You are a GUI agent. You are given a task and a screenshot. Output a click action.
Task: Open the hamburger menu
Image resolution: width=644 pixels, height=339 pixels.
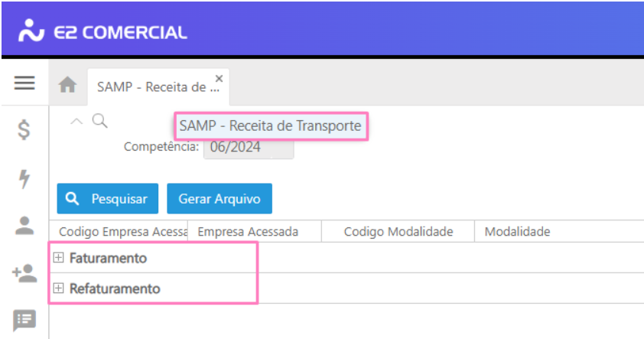pyautogui.click(x=24, y=83)
